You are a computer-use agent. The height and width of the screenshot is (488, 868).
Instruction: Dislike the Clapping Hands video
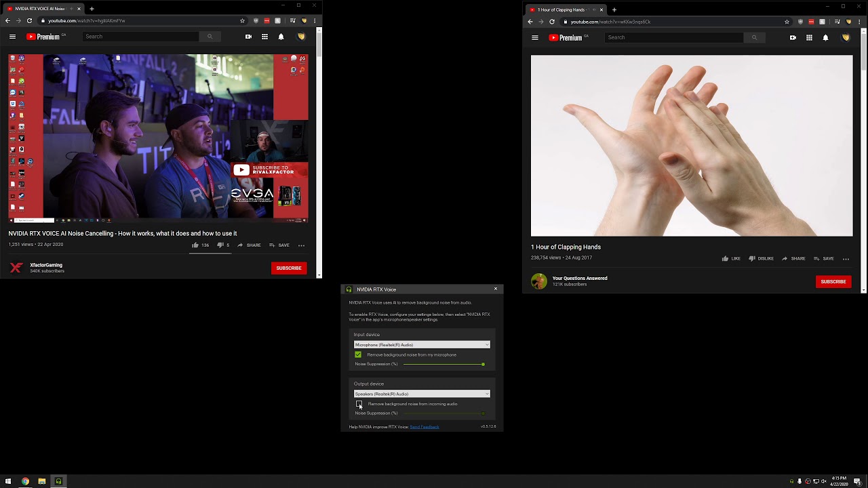tap(761, 258)
